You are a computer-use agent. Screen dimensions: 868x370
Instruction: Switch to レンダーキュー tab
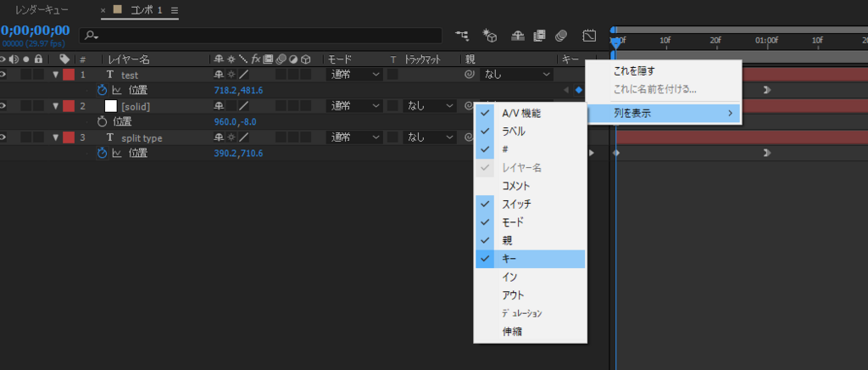(42, 10)
